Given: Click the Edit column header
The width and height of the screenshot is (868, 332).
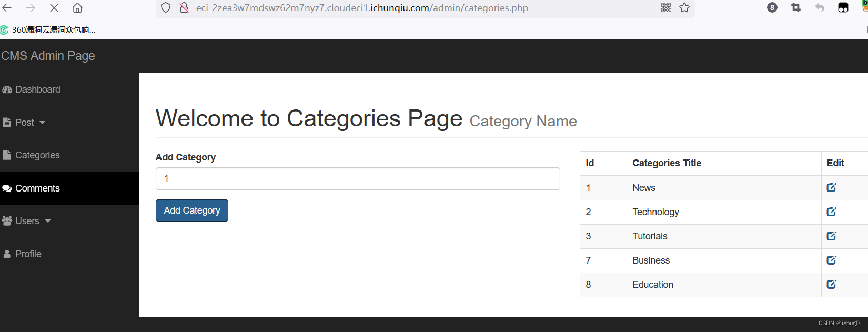Looking at the screenshot, I should [845, 163].
